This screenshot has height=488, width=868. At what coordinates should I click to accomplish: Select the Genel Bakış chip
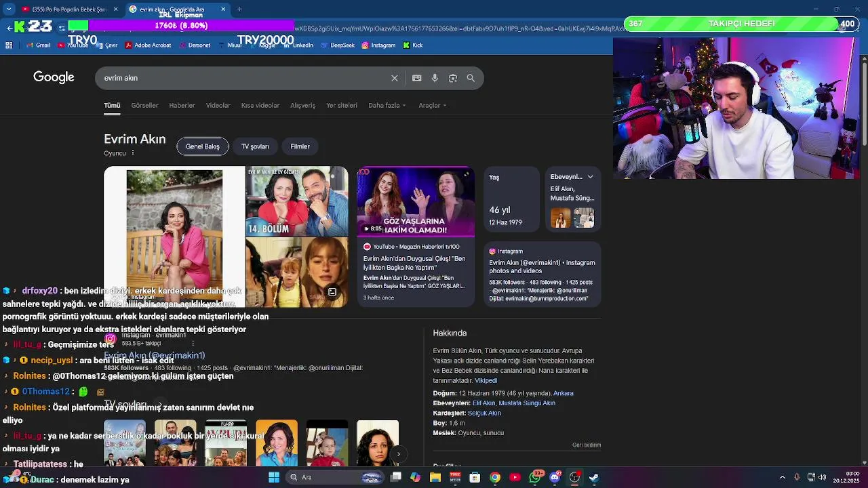[x=203, y=146]
